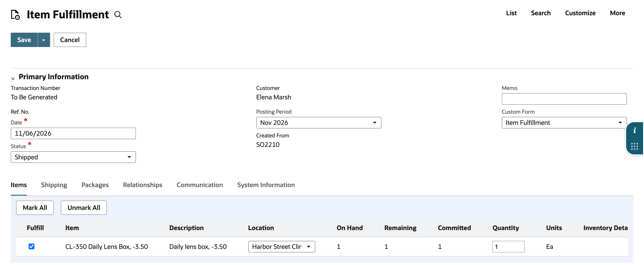Viewport: 644px width, 265px height.
Task: Switch to the Relationships tab
Action: pyautogui.click(x=142, y=185)
